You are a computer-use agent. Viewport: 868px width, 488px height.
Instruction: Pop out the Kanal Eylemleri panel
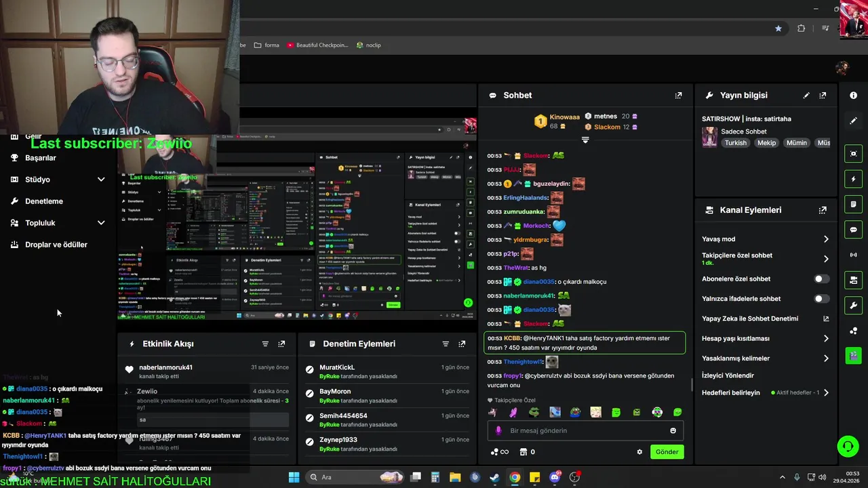(x=823, y=210)
